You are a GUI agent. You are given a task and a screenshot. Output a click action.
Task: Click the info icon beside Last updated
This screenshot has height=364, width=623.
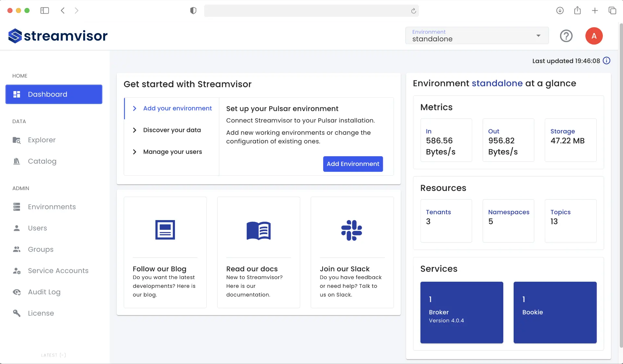[606, 61]
